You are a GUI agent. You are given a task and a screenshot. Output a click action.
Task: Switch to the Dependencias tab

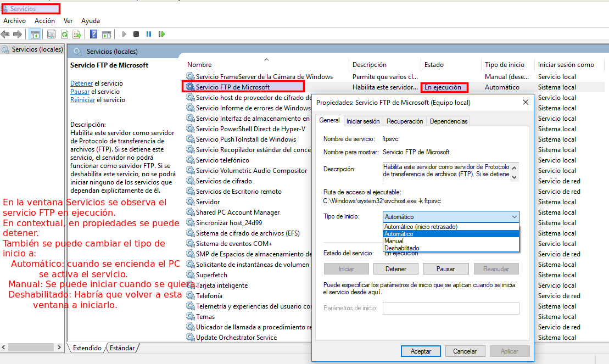[449, 121]
